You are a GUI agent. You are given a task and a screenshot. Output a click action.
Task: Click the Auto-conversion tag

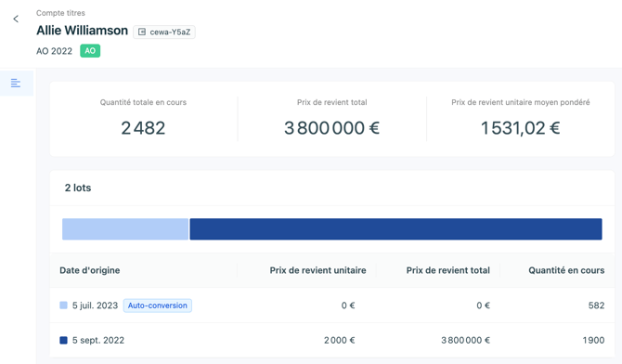(x=158, y=305)
